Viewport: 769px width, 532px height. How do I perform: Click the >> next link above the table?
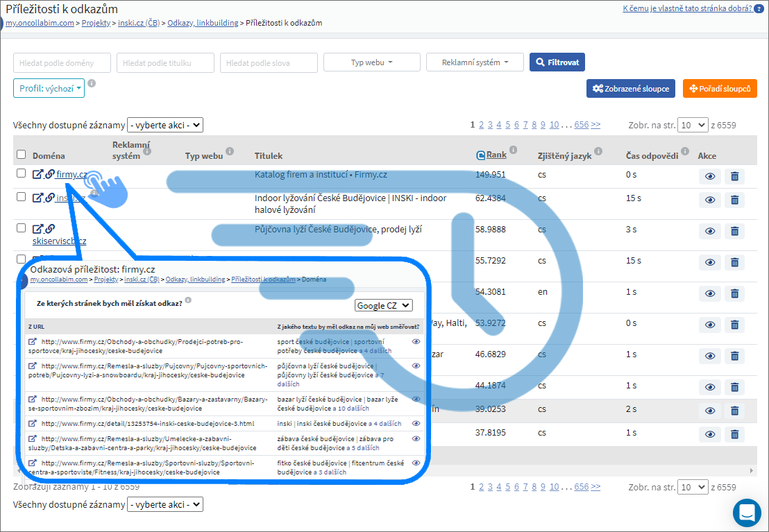click(x=595, y=125)
